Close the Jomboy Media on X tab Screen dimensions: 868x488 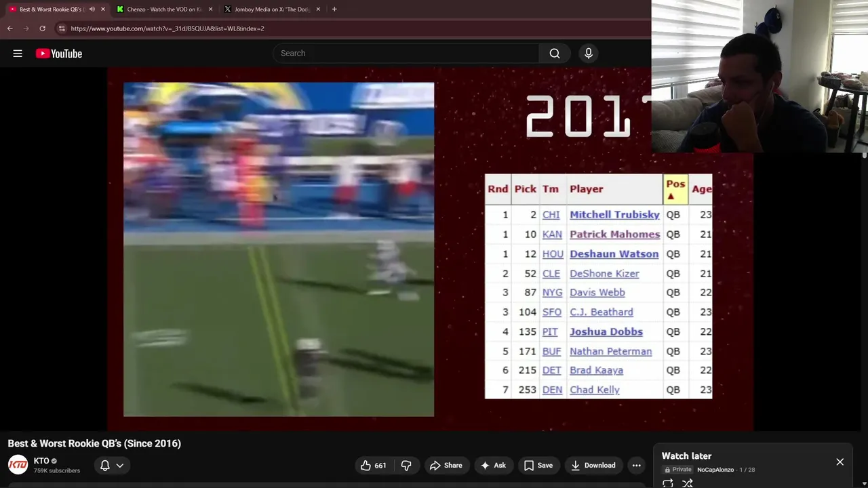(x=318, y=9)
